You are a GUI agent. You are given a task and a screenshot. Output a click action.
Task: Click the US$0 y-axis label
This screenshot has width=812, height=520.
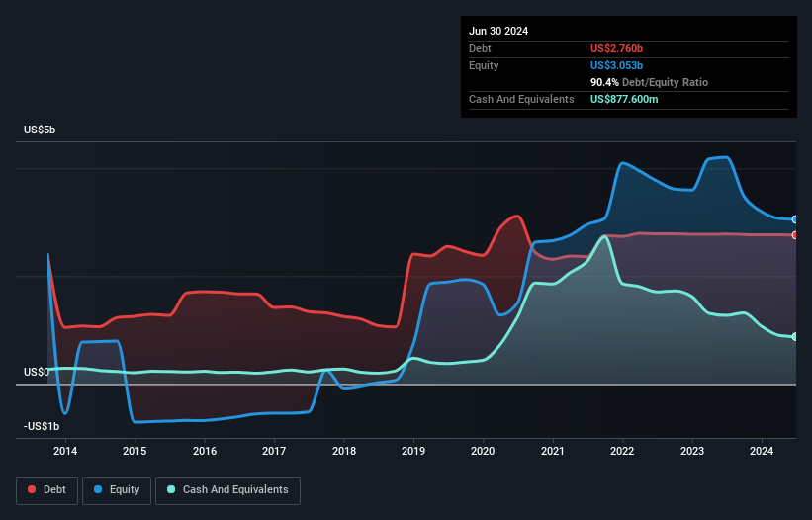click(x=37, y=372)
